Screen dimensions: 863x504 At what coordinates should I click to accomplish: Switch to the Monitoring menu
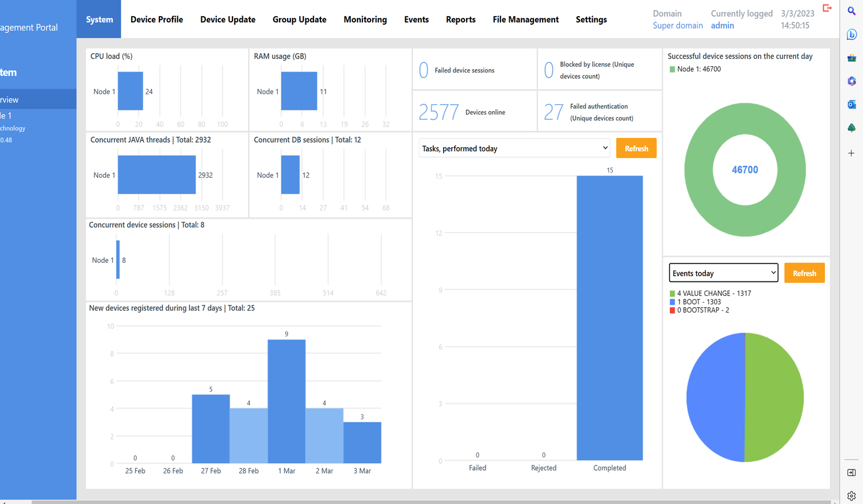(x=365, y=20)
